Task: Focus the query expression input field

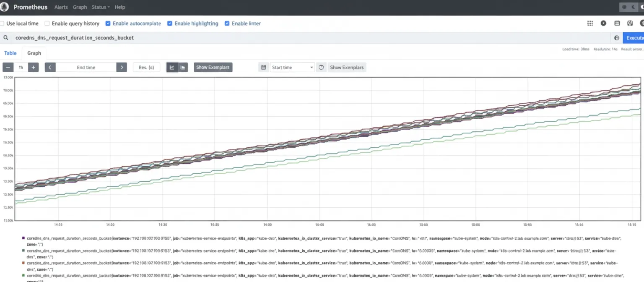Action: coord(310,38)
